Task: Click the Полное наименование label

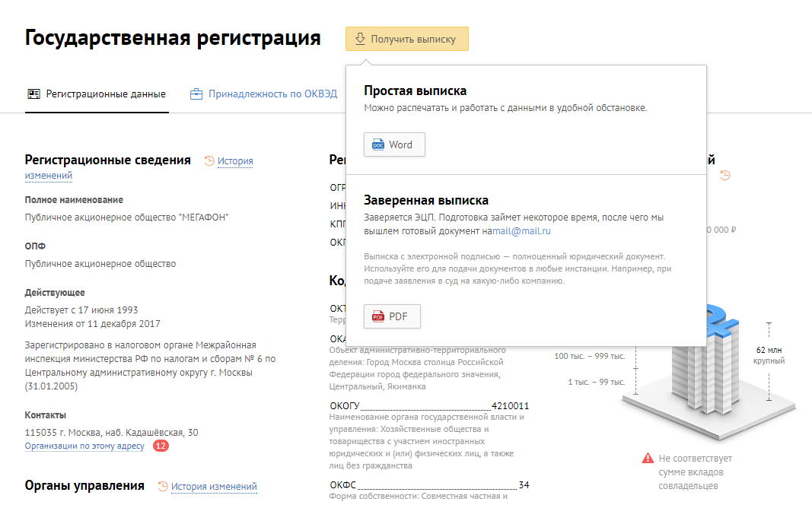Action: 74,200
